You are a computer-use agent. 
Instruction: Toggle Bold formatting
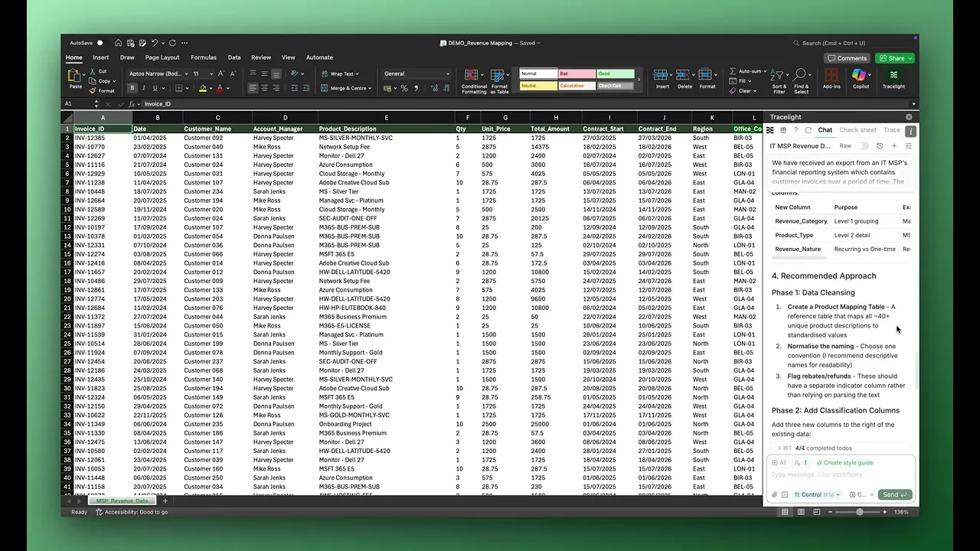pyautogui.click(x=132, y=88)
